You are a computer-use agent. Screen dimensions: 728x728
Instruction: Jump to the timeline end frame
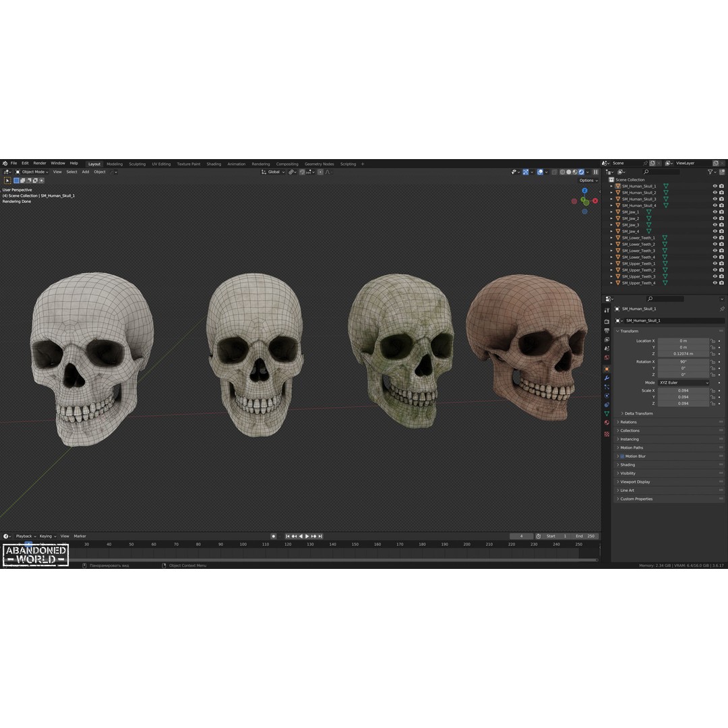(x=320, y=537)
